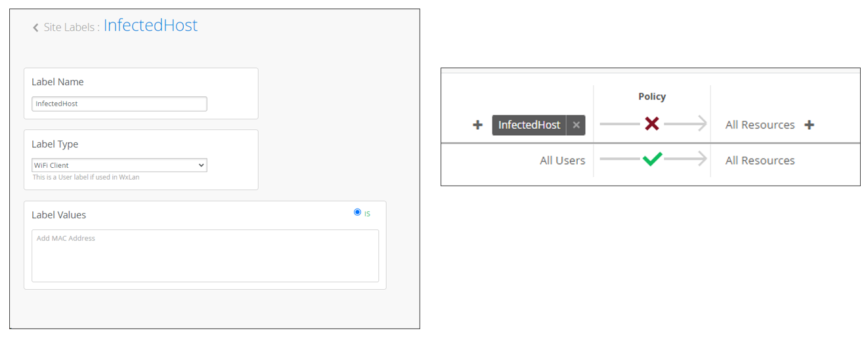Viewport: 868px width, 339px height.
Task: Remove InfectedHost tag with its x icon
Action: point(576,125)
